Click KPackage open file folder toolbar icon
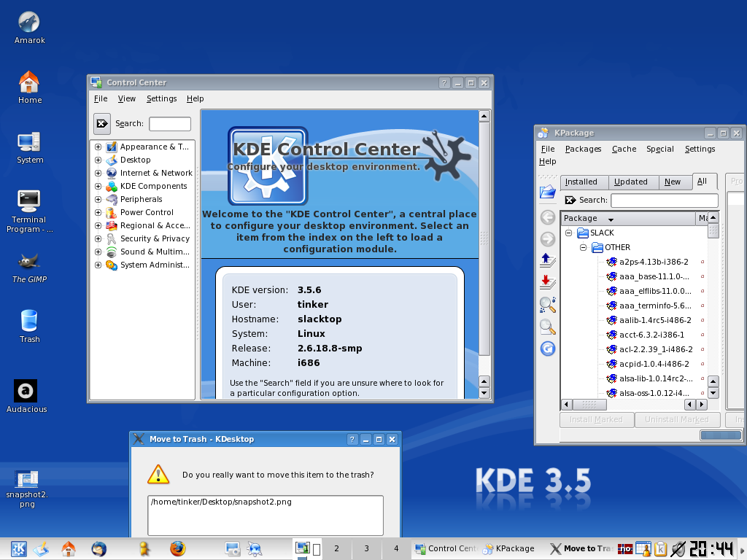The height and width of the screenshot is (560, 747). point(547,192)
